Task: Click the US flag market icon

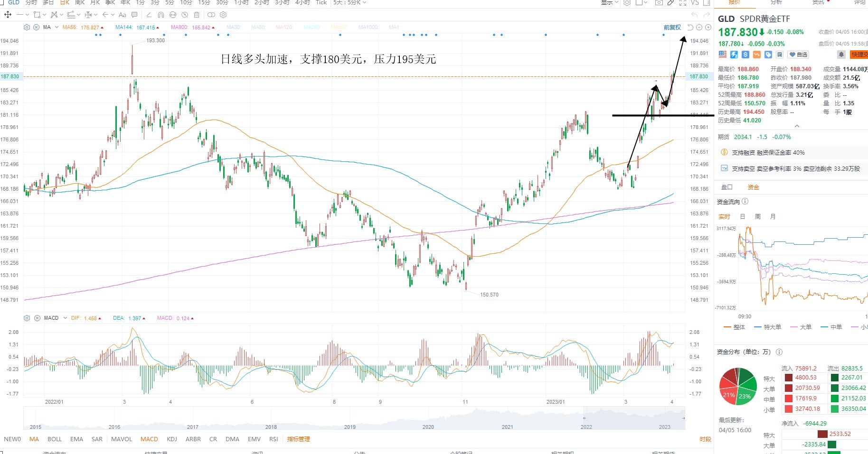Action: click(x=723, y=55)
